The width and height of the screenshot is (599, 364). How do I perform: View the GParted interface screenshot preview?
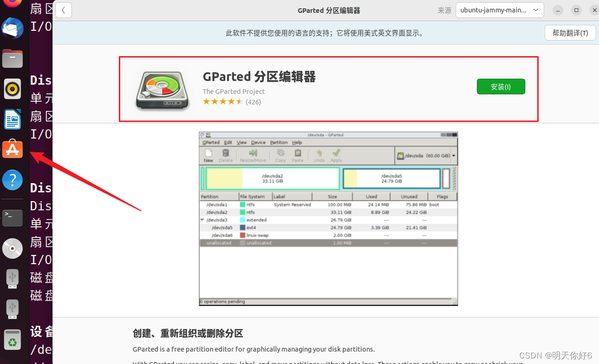(328, 218)
